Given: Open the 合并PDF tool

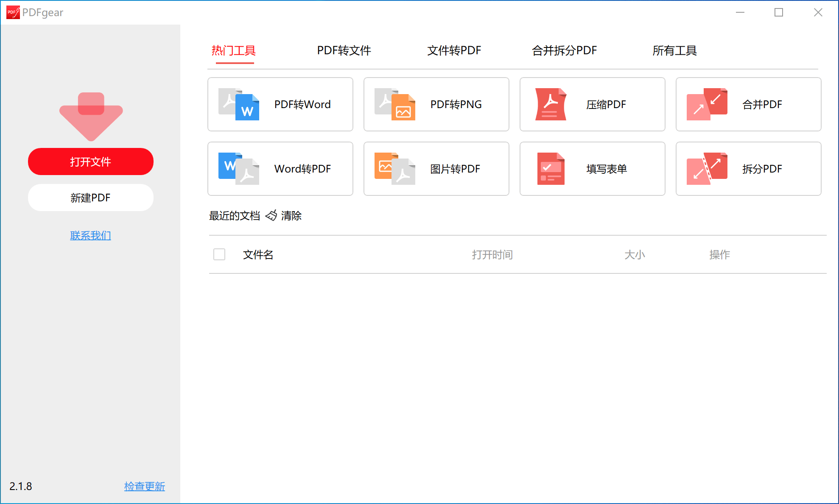Looking at the screenshot, I should [x=748, y=104].
